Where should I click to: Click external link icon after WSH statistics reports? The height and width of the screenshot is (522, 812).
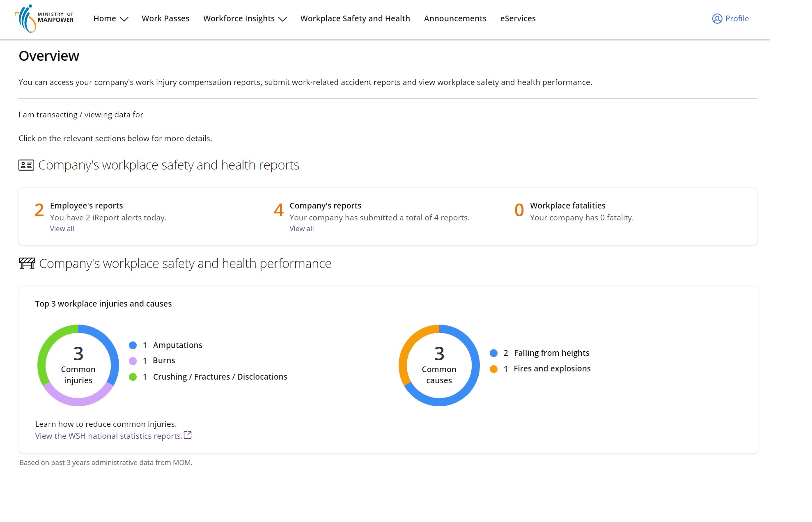click(188, 435)
